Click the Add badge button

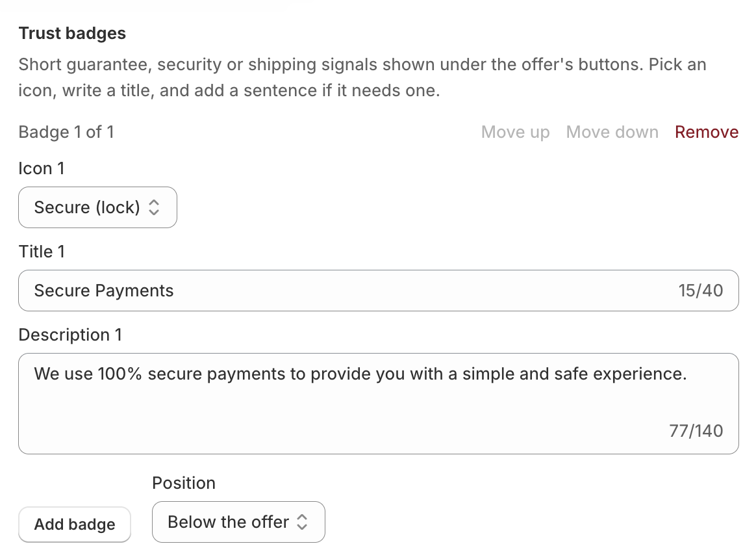tap(75, 525)
